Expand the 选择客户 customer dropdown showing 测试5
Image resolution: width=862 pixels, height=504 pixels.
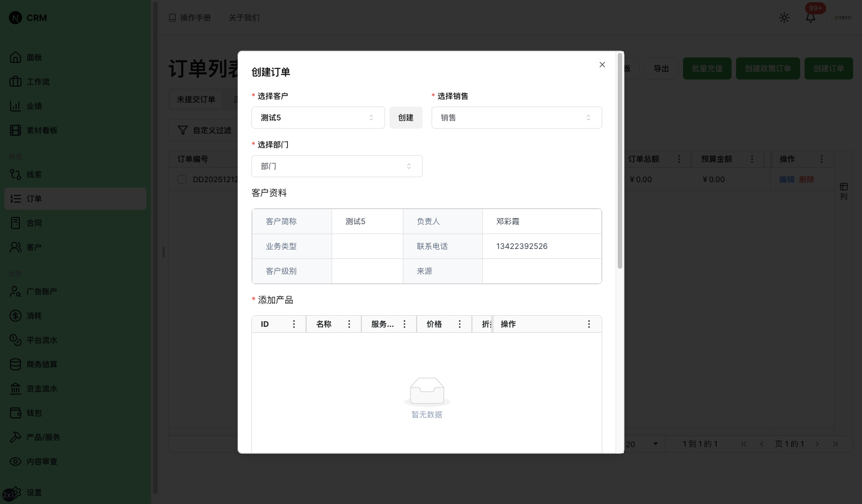tap(318, 118)
